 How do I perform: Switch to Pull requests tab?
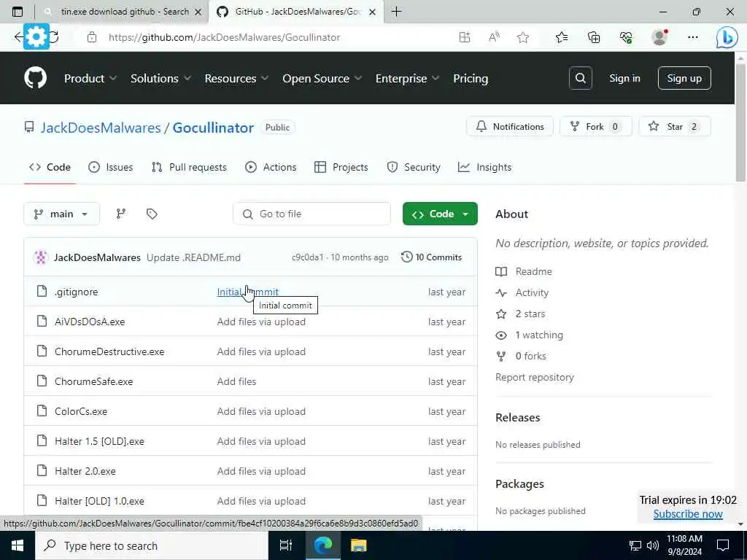click(189, 167)
